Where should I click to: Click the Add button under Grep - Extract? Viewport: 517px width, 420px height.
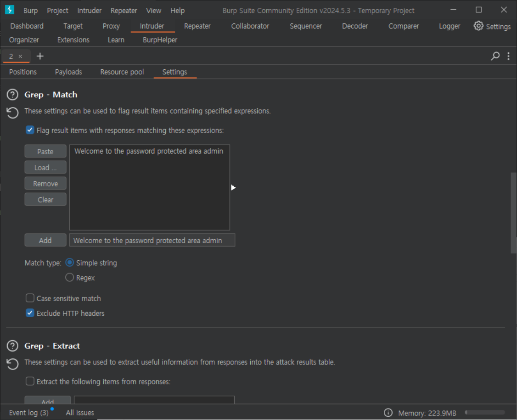(48, 400)
